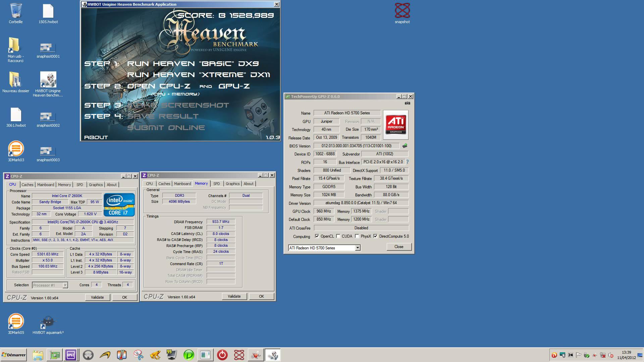
Task: Click the steering wheel taskbar icon
Action: [x=88, y=355]
